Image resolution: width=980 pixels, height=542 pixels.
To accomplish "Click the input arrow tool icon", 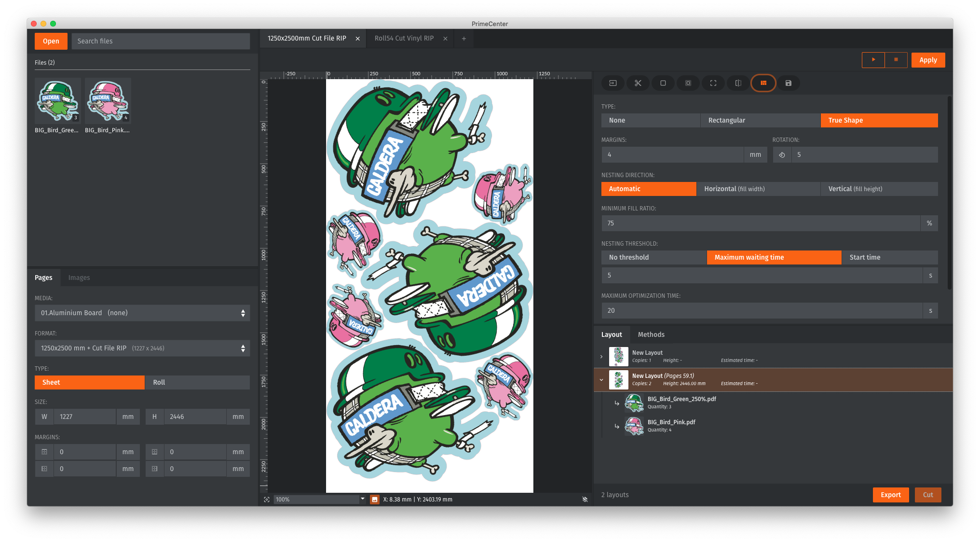I will point(612,83).
